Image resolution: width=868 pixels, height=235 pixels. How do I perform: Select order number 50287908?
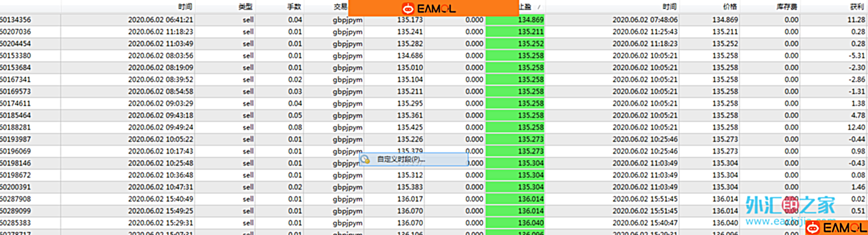tap(15, 199)
